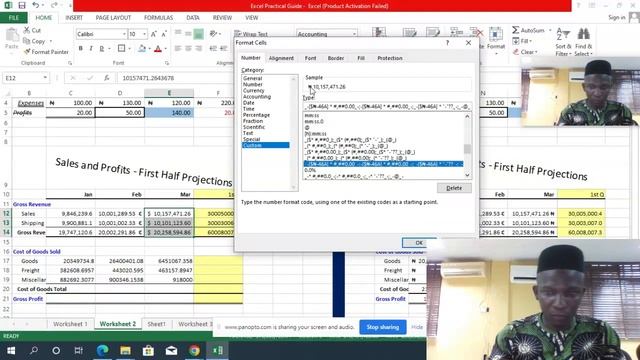Click the Insert Function fx icon
The image size is (640, 360).
[107, 78]
